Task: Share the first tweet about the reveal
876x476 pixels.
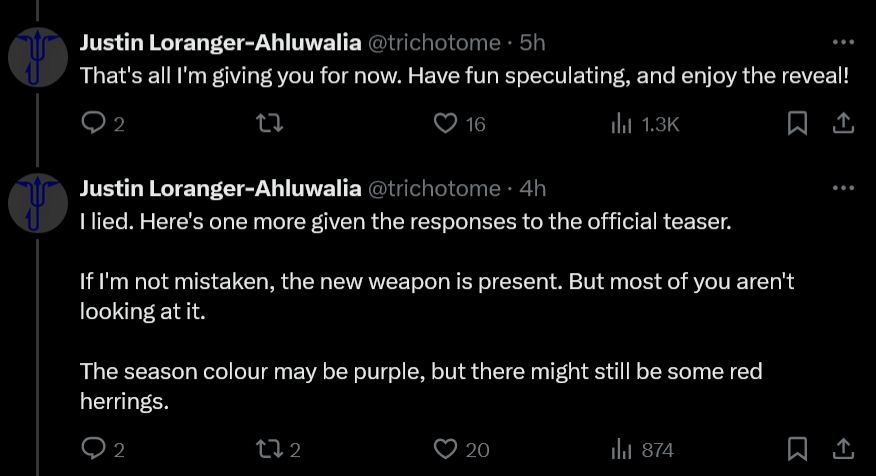Action: click(843, 123)
